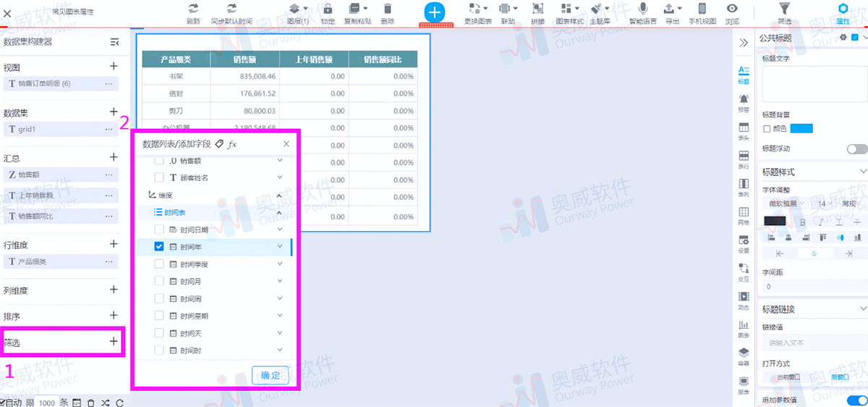Collapse the 维度 section chevron
Screen dimensions: 868x407
click(279, 195)
